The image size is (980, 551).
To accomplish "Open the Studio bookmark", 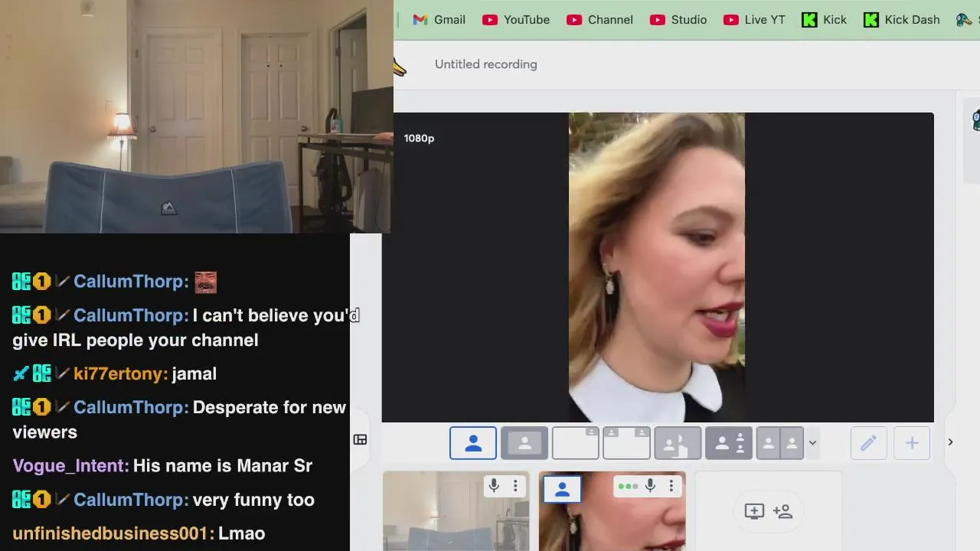I will click(678, 20).
